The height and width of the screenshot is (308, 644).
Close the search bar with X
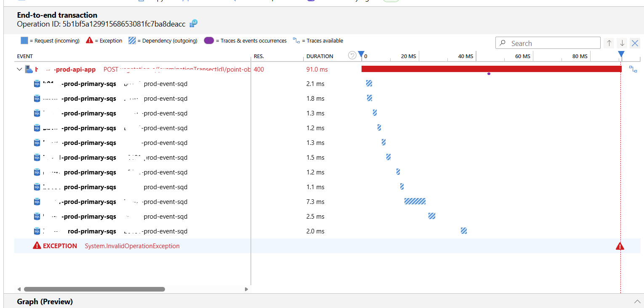tap(635, 43)
